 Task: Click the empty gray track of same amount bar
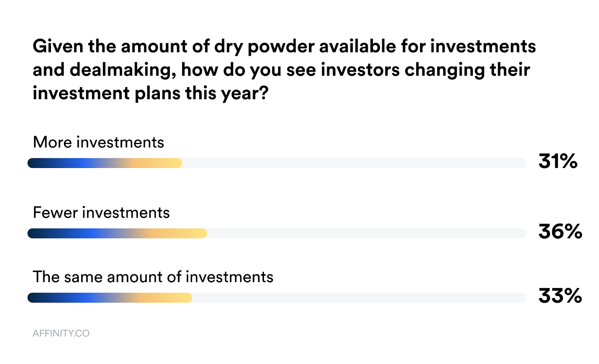click(x=359, y=298)
